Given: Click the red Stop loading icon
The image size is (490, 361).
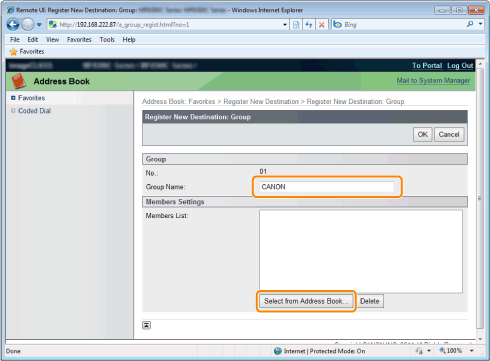Looking at the screenshot, I should click(321, 25).
